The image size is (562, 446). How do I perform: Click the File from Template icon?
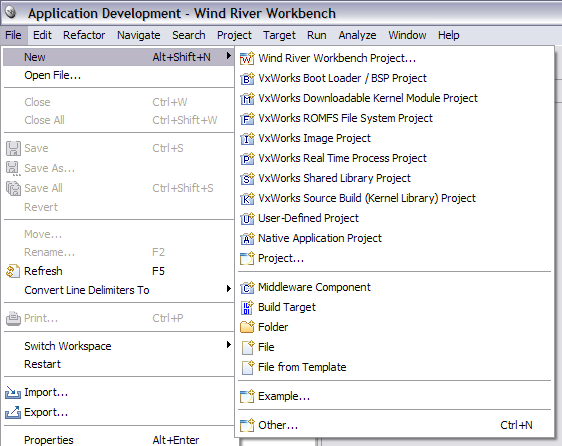tap(248, 367)
